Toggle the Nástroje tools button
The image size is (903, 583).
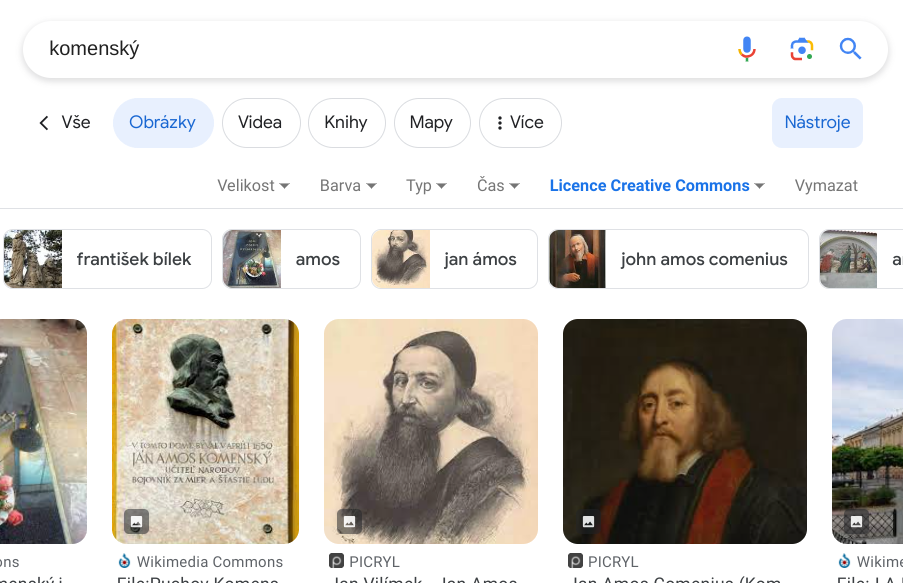[x=817, y=123]
